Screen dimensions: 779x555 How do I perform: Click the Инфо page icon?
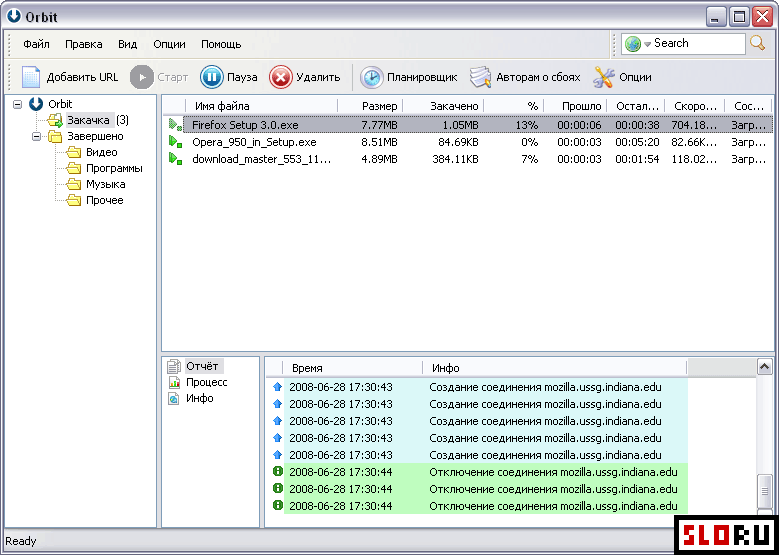tap(174, 398)
